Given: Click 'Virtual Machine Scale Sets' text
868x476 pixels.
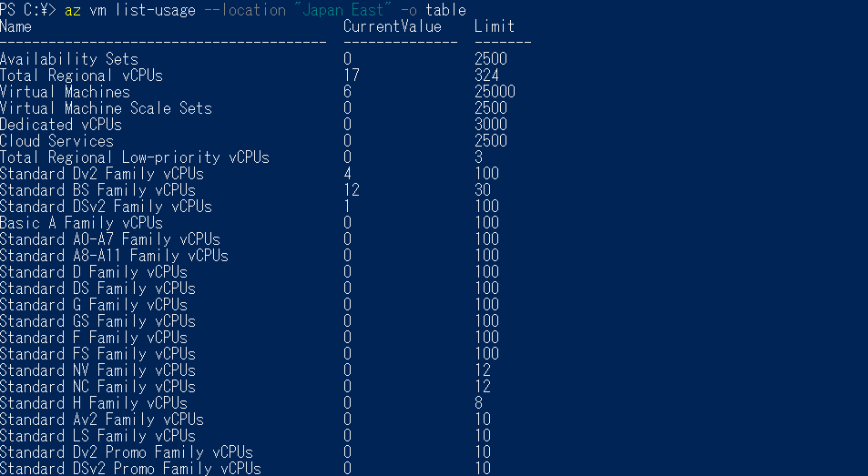Looking at the screenshot, I should [107, 108].
